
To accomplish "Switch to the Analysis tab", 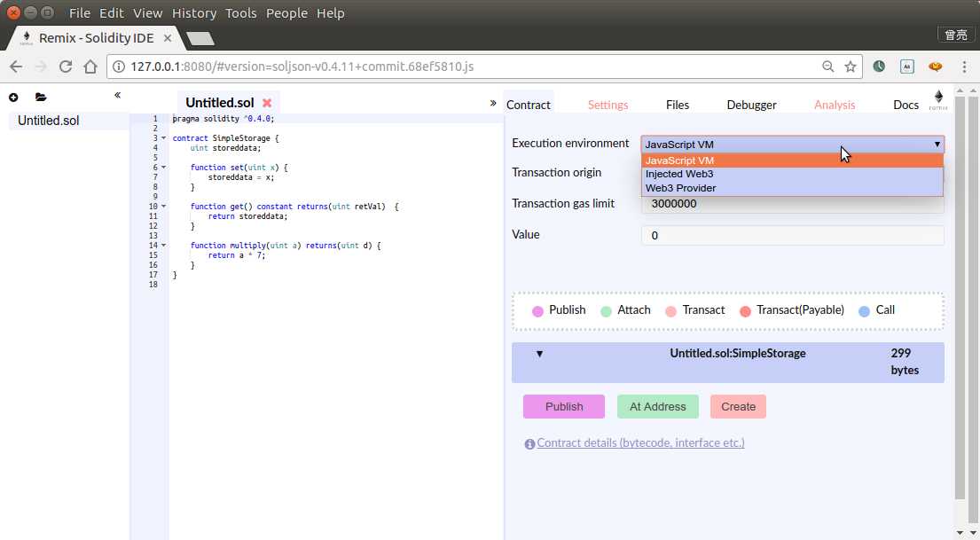I will click(835, 105).
